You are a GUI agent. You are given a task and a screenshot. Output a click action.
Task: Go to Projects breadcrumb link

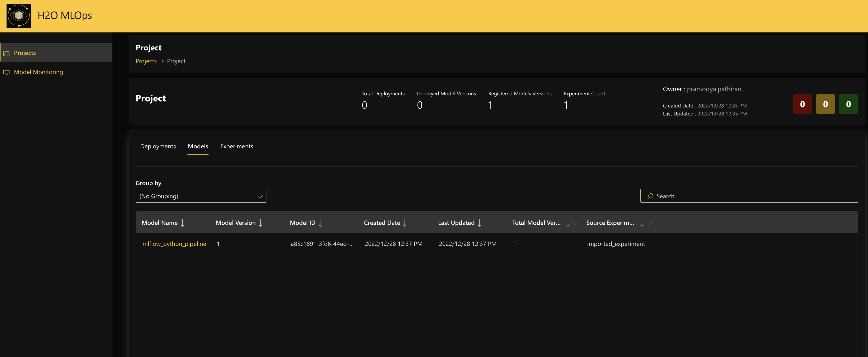[146, 61]
